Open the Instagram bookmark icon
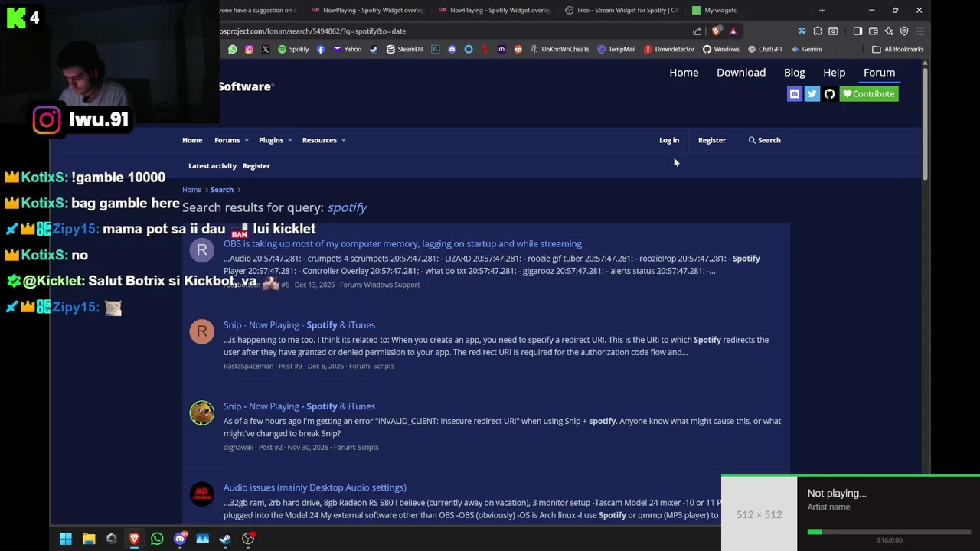 (x=249, y=49)
